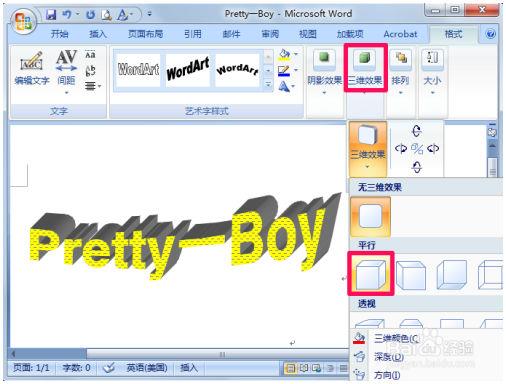
Task: Tilt the 3-D effect right
Action: (433, 148)
